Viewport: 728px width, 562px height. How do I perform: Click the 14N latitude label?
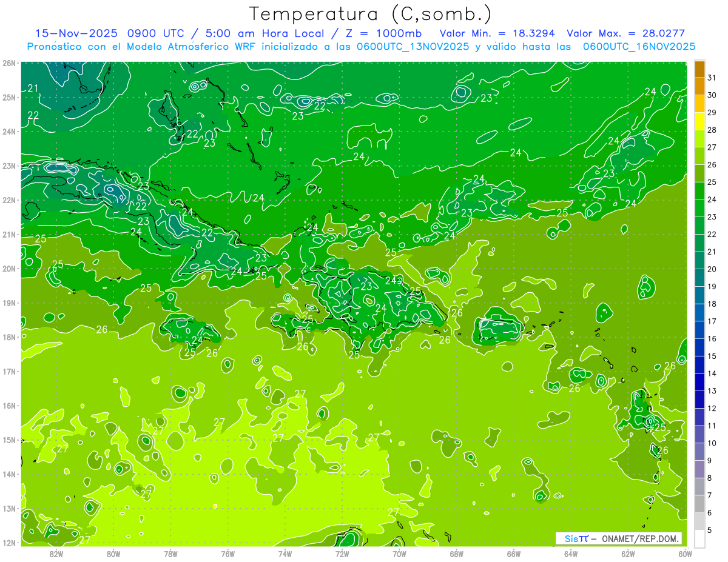9,474
